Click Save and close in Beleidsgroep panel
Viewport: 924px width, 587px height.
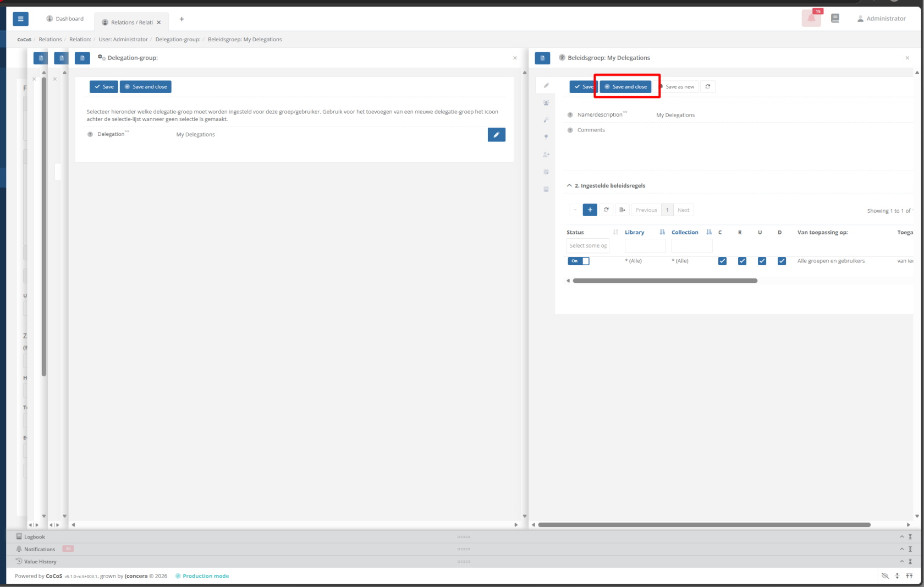[625, 86]
